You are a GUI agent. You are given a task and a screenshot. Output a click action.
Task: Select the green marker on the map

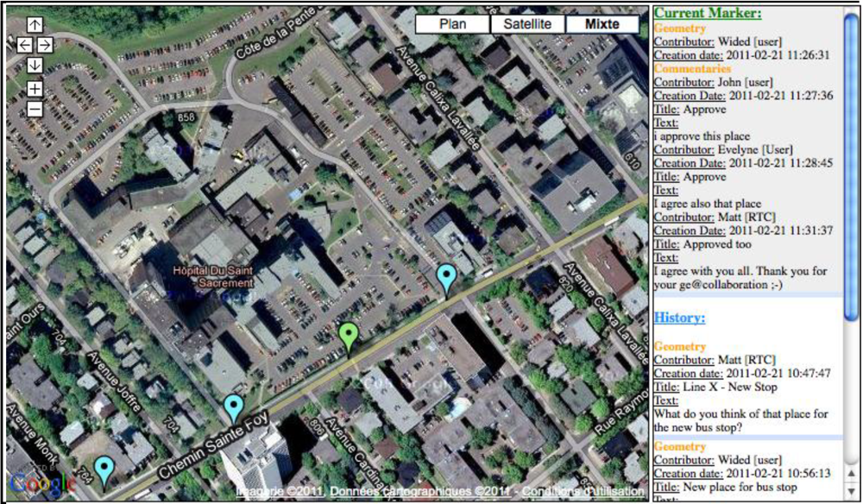[x=349, y=336]
